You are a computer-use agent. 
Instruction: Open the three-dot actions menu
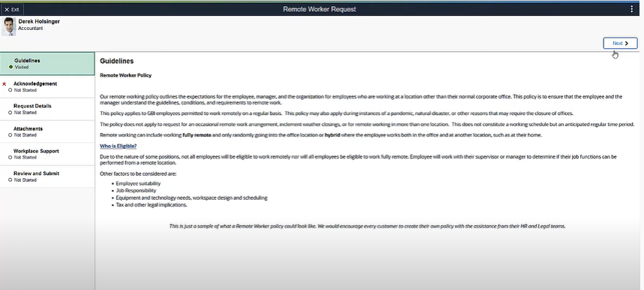pos(632,9)
